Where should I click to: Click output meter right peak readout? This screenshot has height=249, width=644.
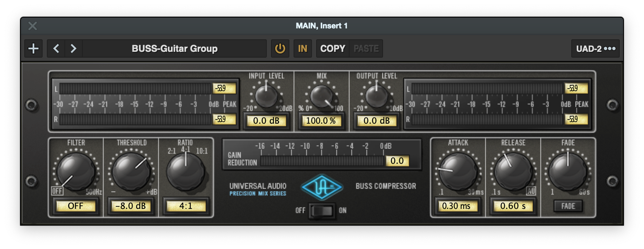tap(577, 119)
